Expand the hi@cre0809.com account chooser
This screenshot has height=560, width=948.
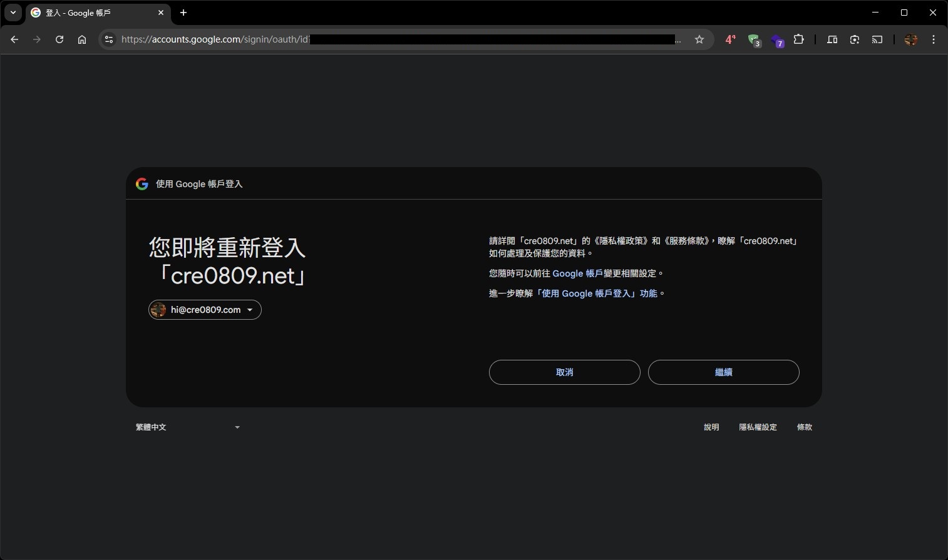(250, 309)
